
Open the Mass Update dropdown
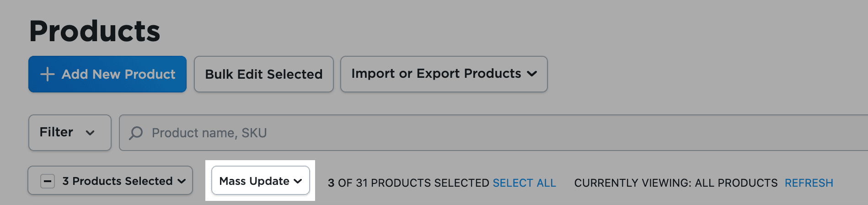(x=260, y=181)
